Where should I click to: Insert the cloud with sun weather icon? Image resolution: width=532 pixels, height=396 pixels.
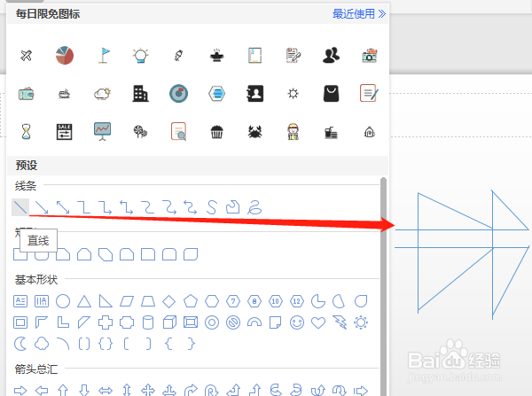point(103,94)
